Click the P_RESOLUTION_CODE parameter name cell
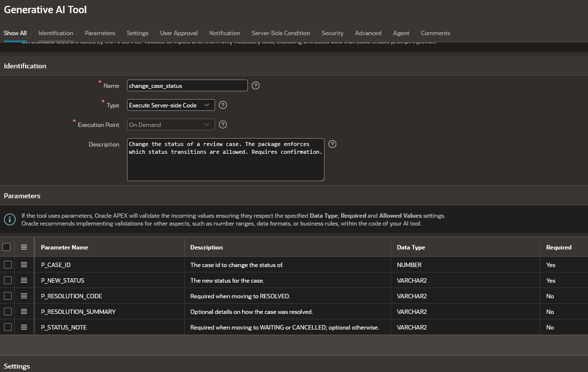Viewport: 588px width, 372px height. coord(109,296)
